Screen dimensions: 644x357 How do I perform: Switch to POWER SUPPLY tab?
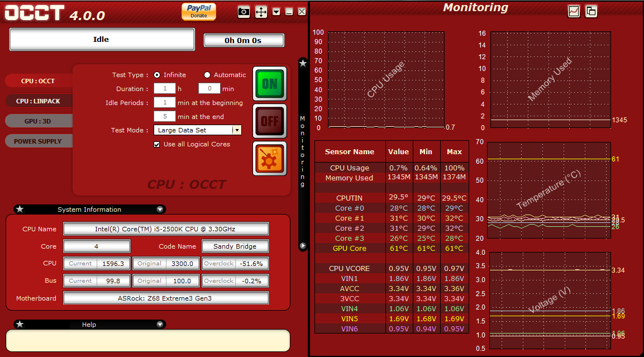[x=38, y=141]
